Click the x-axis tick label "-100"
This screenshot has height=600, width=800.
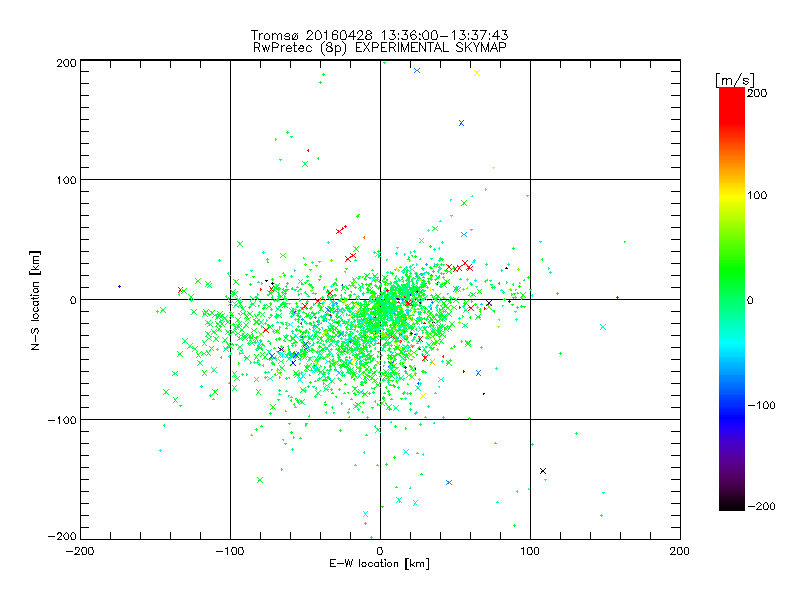tap(230, 551)
